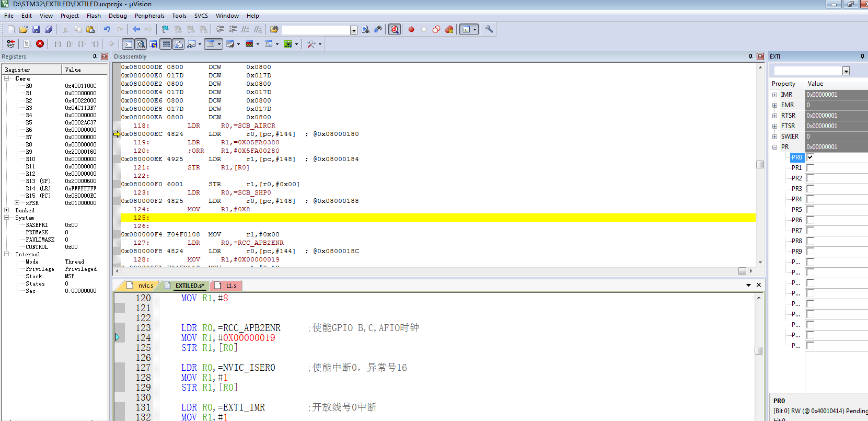Open the debug Toolbox icon
The width and height of the screenshot is (868, 421).
point(311,44)
